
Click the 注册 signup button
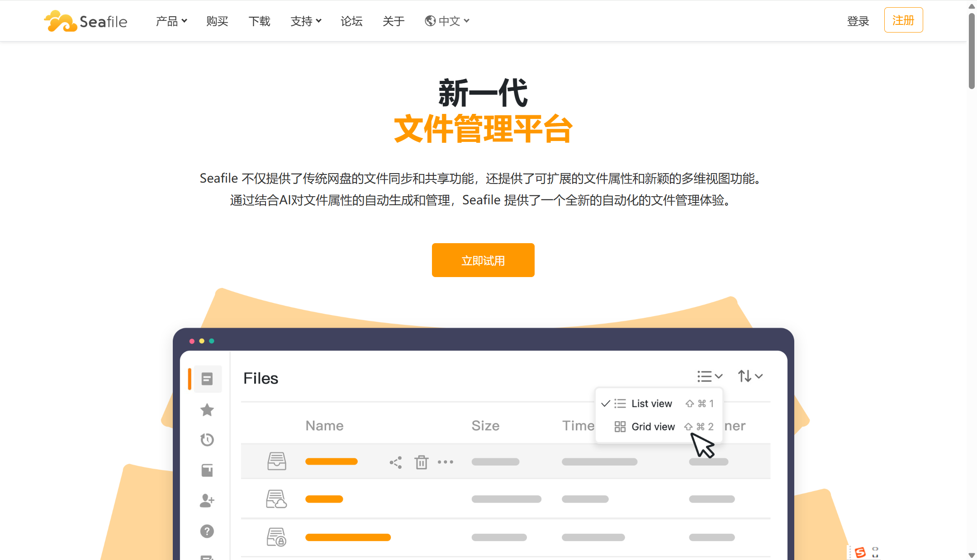pos(903,20)
